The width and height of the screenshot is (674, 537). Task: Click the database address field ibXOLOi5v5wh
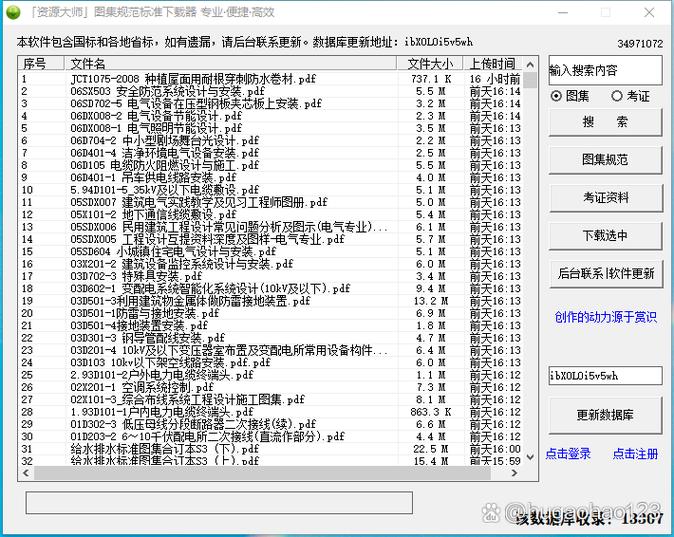pyautogui.click(x=605, y=376)
